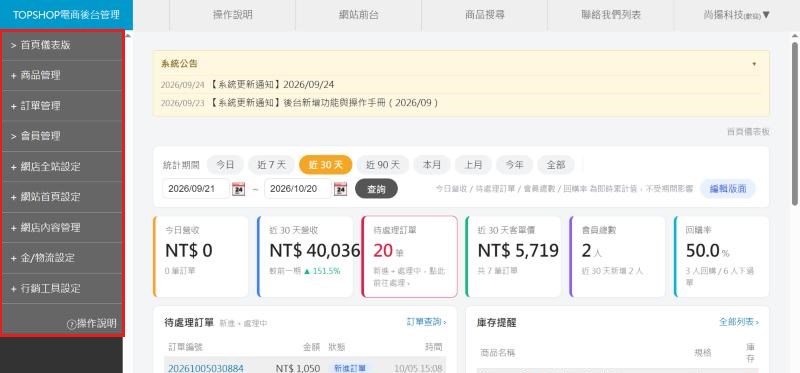Go to 首頁儀表版 in sidebar
Screen dimensions: 800x373
point(62,45)
